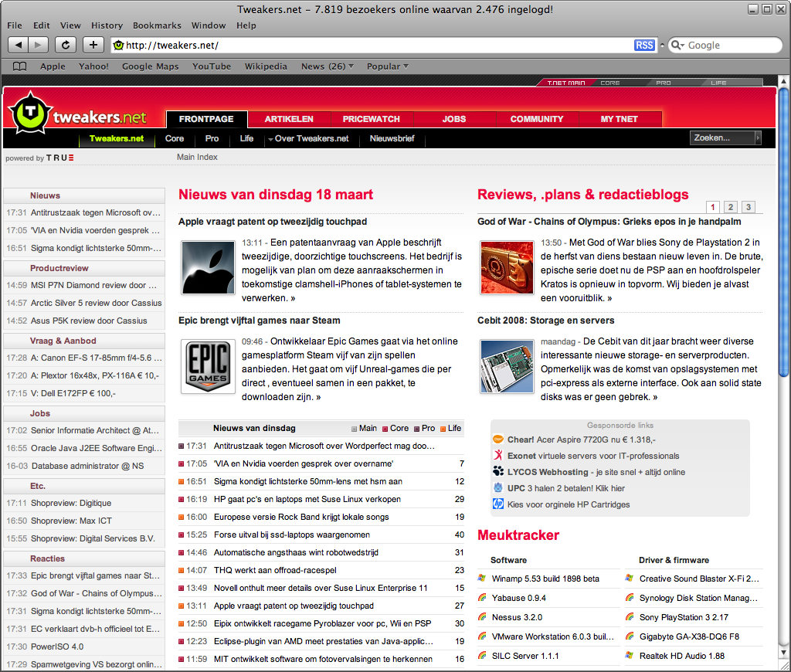
Task: Click the icon beside Synology Disk Station Manager
Action: point(630,597)
